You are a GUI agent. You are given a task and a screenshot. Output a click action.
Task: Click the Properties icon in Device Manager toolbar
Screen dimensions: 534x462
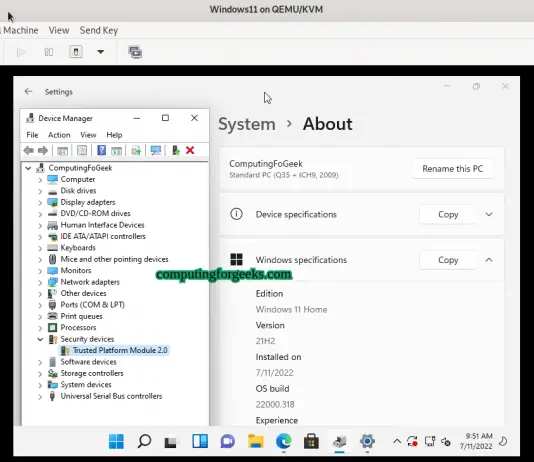point(82,150)
